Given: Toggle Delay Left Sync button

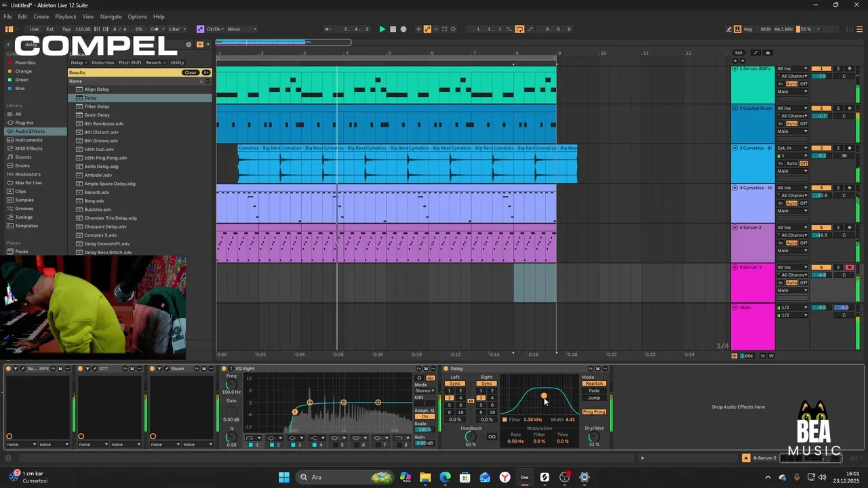Looking at the screenshot, I should tap(455, 384).
